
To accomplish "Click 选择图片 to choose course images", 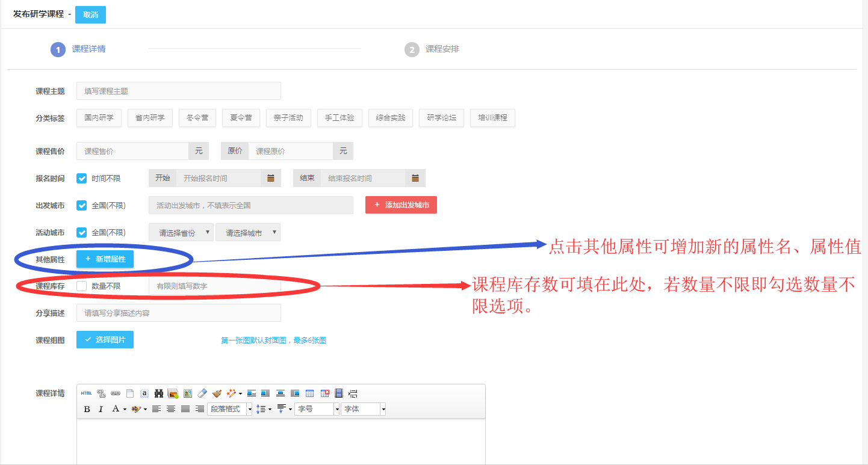I will (x=105, y=340).
